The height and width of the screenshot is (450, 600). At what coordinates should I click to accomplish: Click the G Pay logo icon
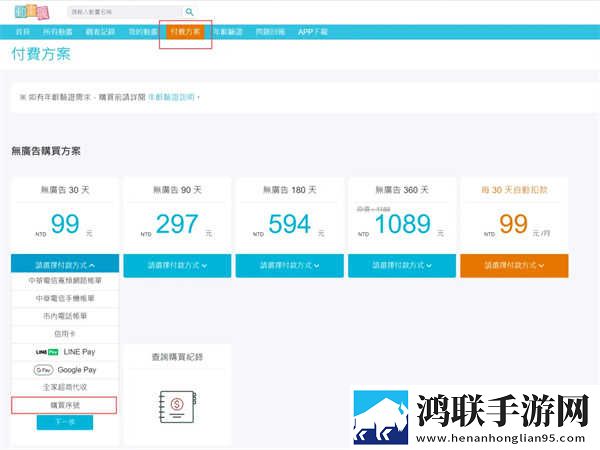pyautogui.click(x=43, y=370)
